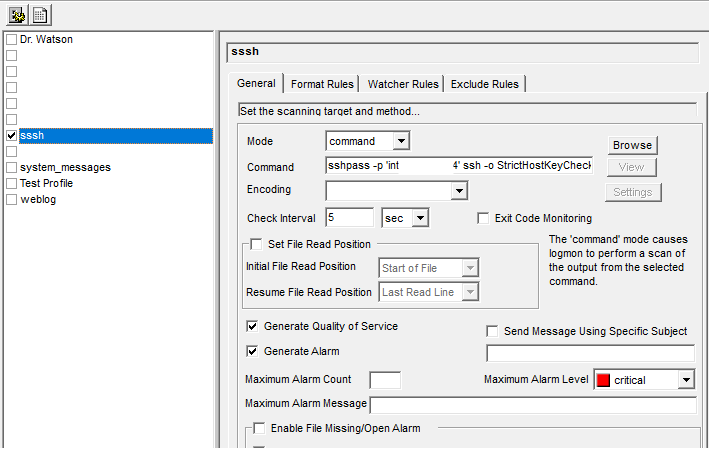This screenshot has height=459, width=709.
Task: Open the Maximum Alarm Level dropdown
Action: [x=685, y=380]
